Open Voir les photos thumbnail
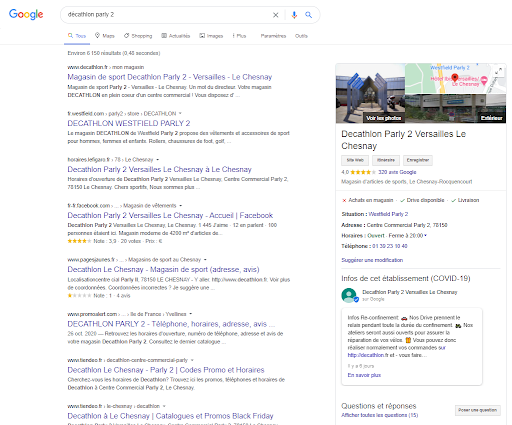The width and height of the screenshot is (512, 425). coord(370,93)
